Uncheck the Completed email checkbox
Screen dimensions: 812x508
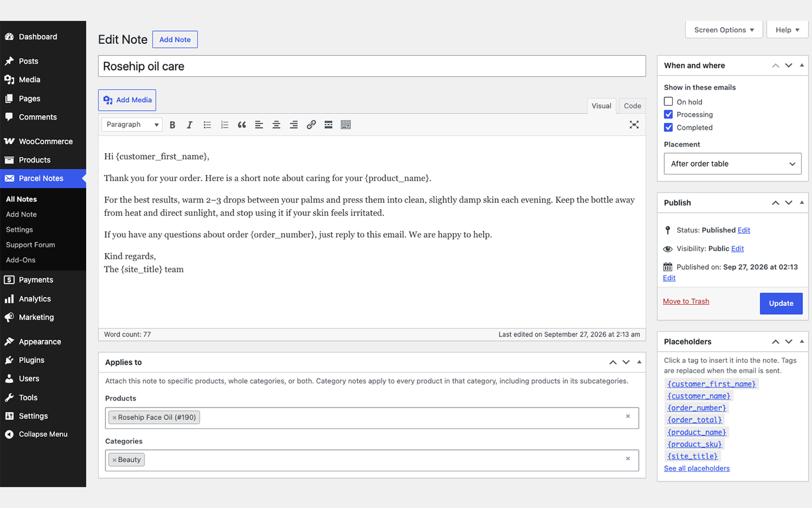[x=668, y=128]
